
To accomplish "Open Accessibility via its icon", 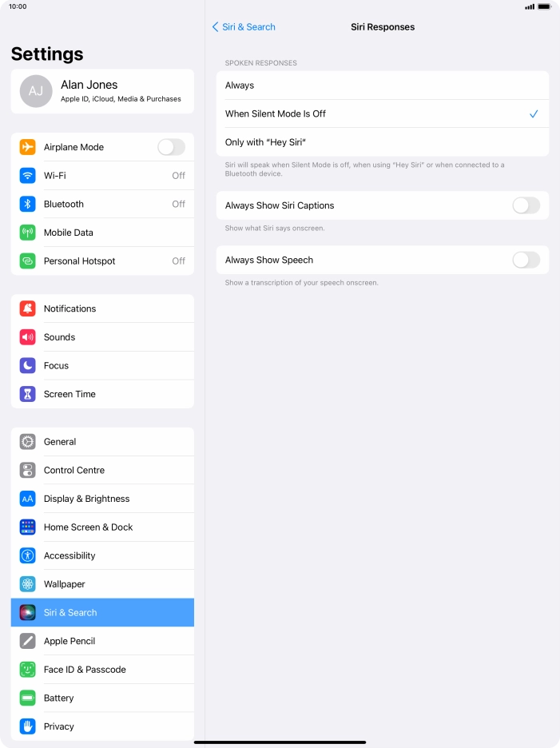I will tap(28, 555).
